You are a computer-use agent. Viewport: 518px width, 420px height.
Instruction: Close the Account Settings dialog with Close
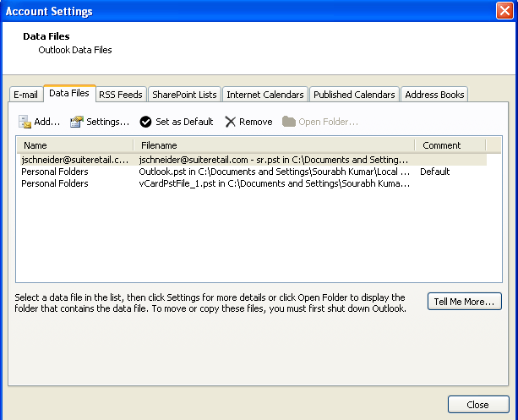[478, 405]
